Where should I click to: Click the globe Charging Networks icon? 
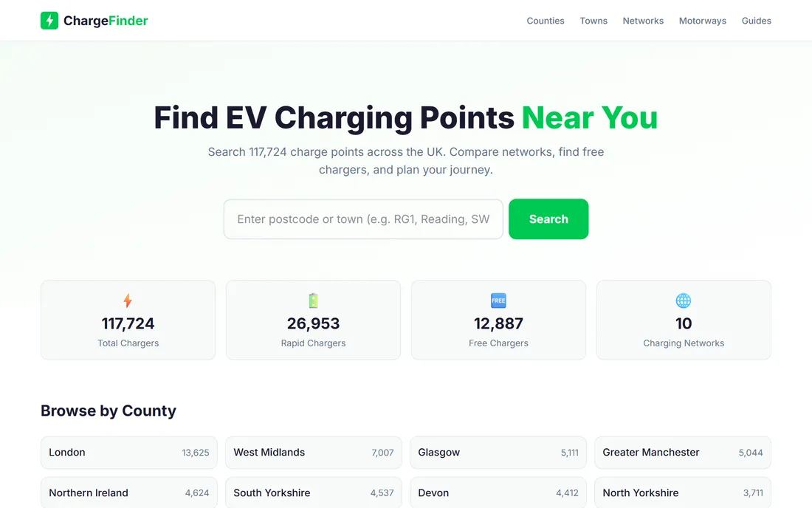pos(684,301)
